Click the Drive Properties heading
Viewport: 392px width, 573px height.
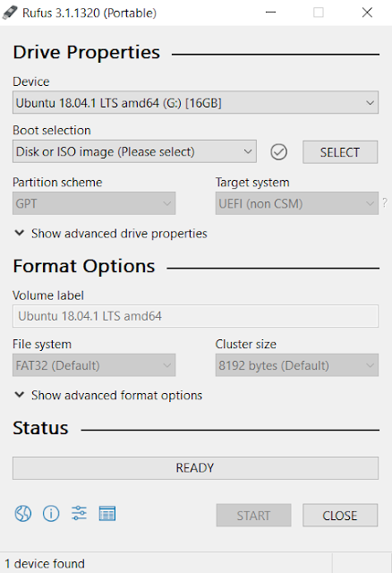87,52
